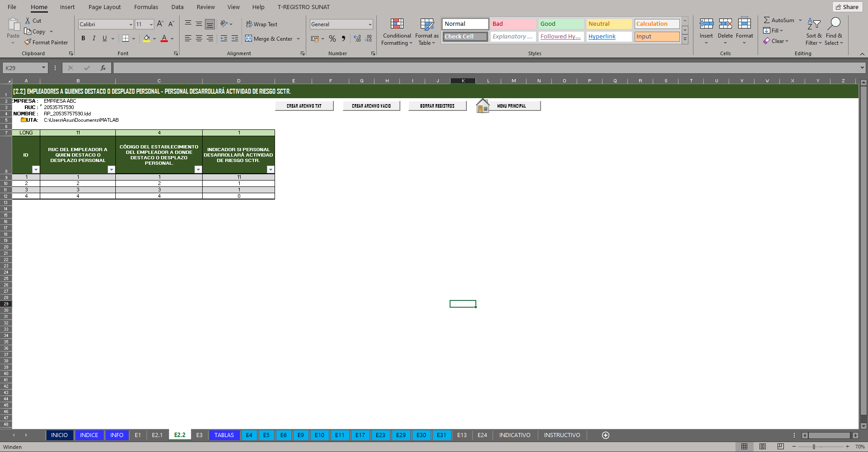Viewport: 868px width, 452px height.
Task: Open Conditional Formatting
Action: click(x=397, y=32)
